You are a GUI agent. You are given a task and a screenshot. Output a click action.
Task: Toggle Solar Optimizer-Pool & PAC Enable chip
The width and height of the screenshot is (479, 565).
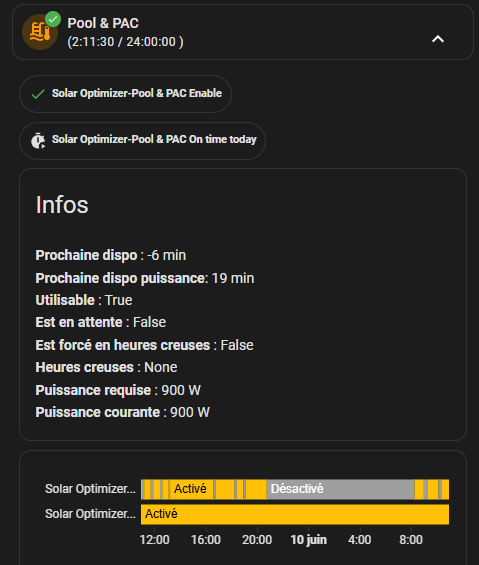[125, 94]
